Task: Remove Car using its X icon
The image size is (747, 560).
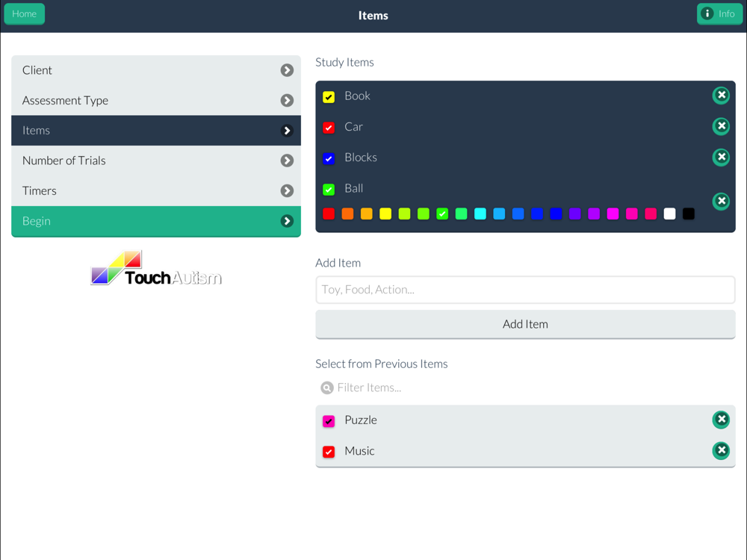Action: click(x=721, y=126)
